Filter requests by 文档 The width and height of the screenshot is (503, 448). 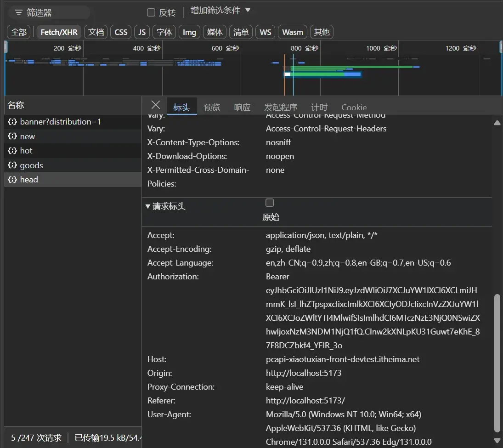point(96,32)
